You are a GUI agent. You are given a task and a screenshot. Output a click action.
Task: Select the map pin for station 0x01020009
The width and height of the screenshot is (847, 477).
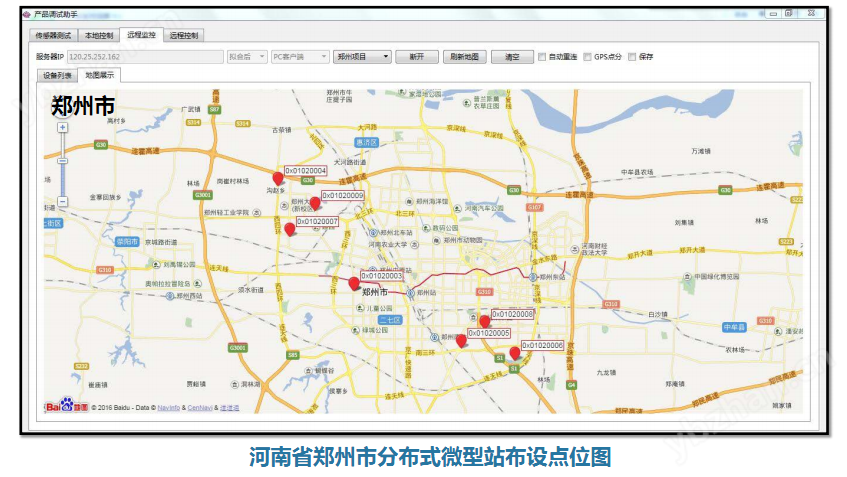click(315, 203)
